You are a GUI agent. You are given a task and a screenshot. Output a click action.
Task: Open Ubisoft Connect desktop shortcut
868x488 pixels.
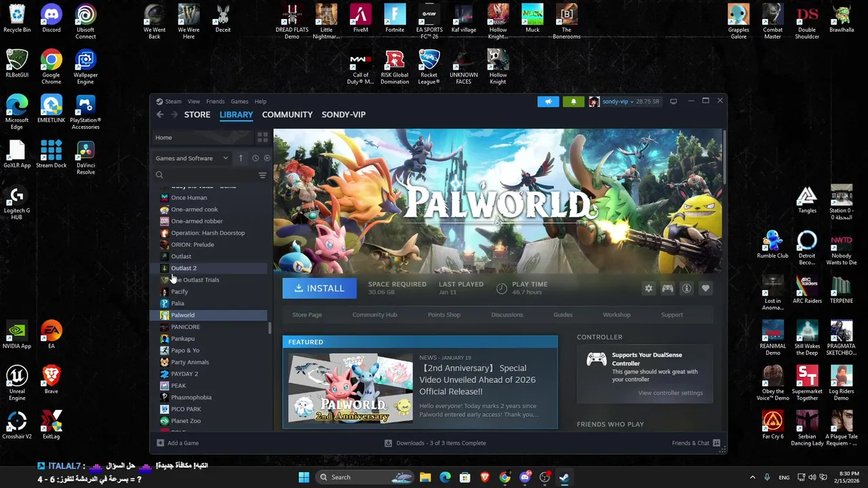point(85,22)
